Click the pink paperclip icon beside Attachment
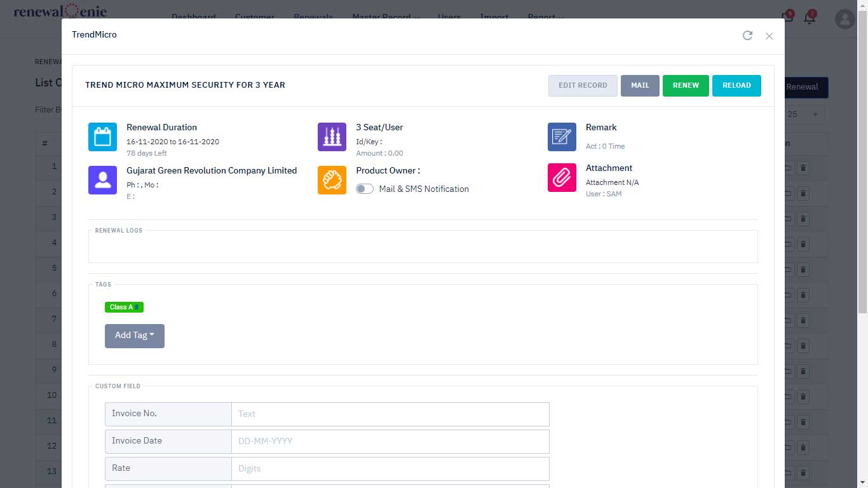This screenshot has height=488, width=868. [562, 177]
